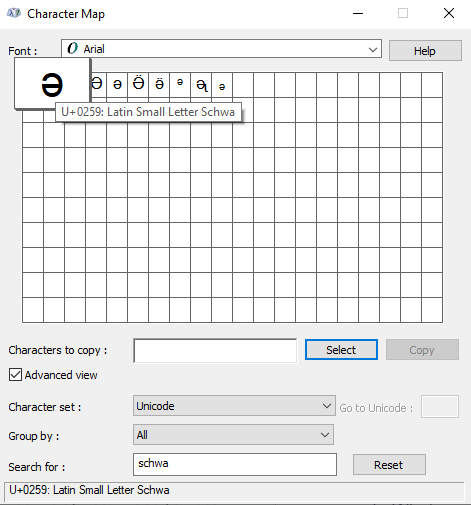Choose capital schwa with diaeresis glyph
The image size is (471, 505).
[x=138, y=85]
